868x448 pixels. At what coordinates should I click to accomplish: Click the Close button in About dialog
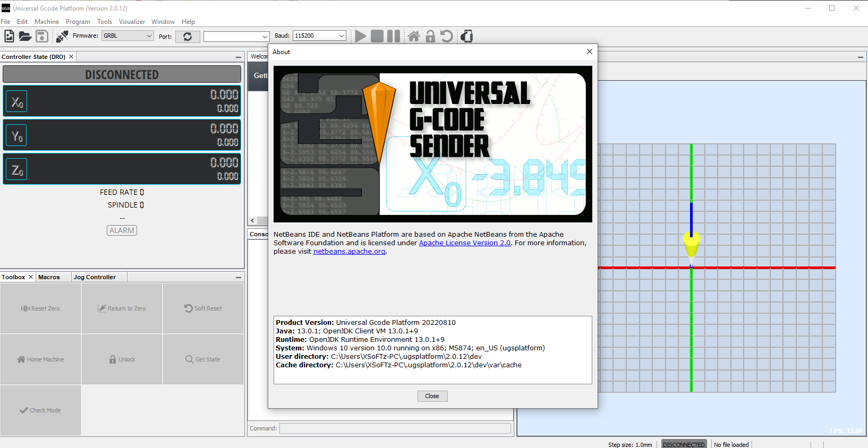pyautogui.click(x=432, y=396)
